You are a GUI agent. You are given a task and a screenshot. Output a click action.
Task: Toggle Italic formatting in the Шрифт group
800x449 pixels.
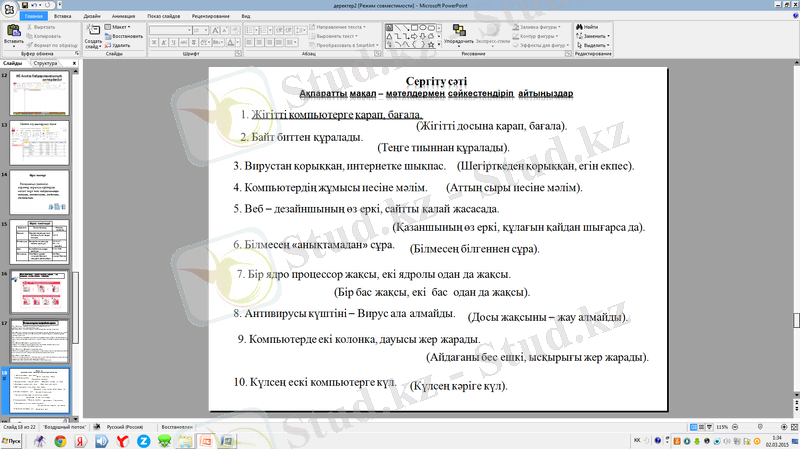click(x=164, y=40)
